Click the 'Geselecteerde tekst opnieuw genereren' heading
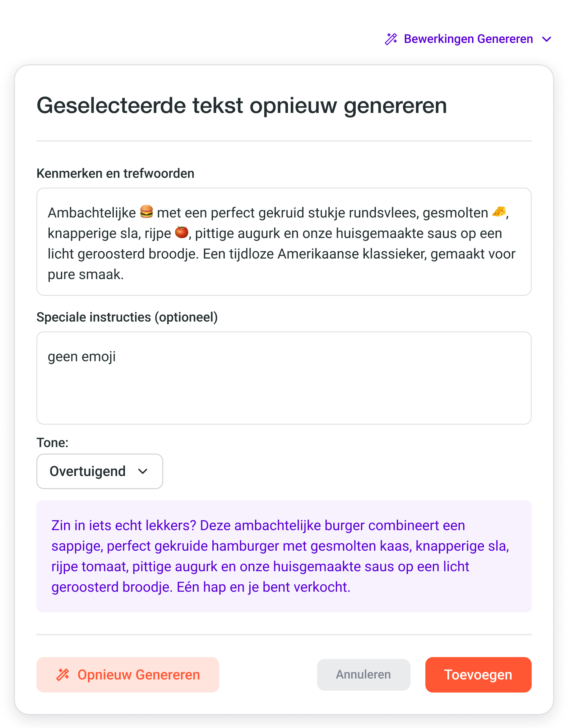569x728 pixels. coord(242,105)
